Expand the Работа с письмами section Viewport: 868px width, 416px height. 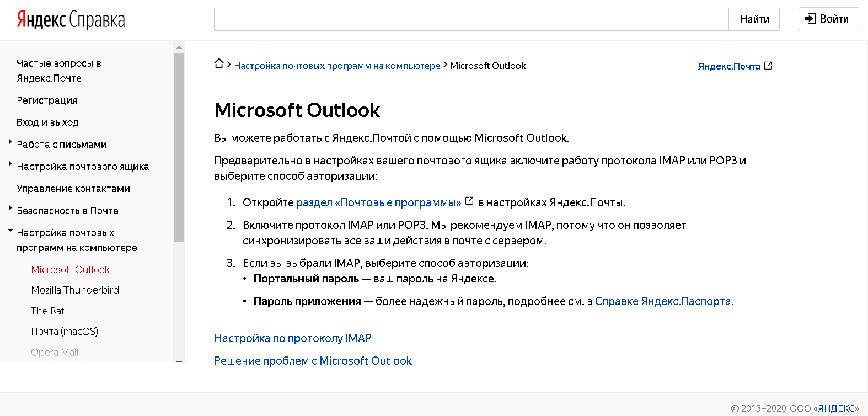pyautogui.click(x=10, y=142)
